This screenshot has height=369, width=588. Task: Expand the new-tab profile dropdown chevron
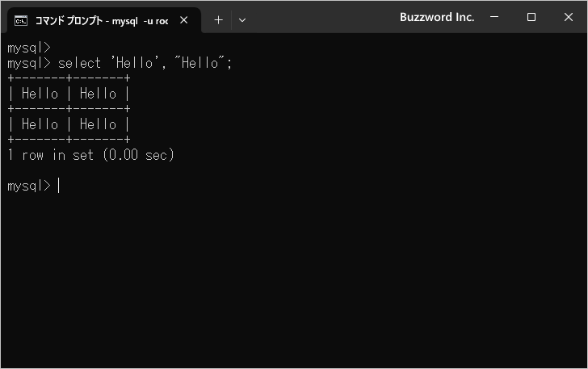[x=242, y=20]
